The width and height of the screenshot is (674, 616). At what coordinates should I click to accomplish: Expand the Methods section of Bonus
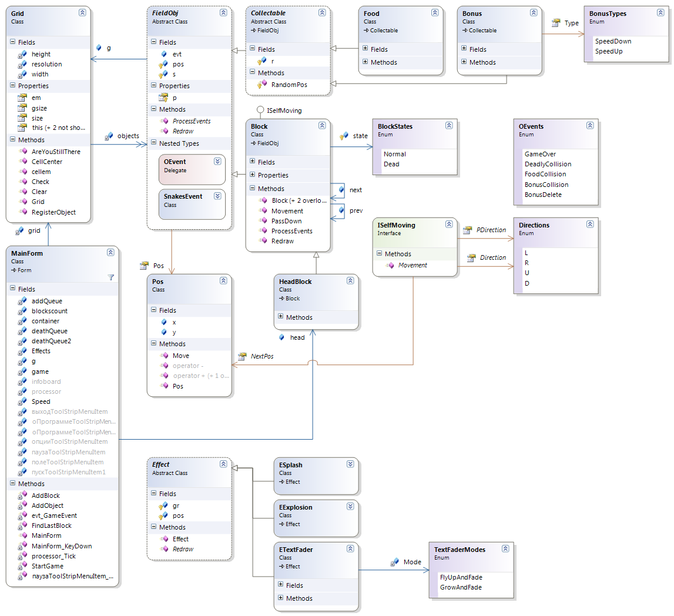coord(464,62)
